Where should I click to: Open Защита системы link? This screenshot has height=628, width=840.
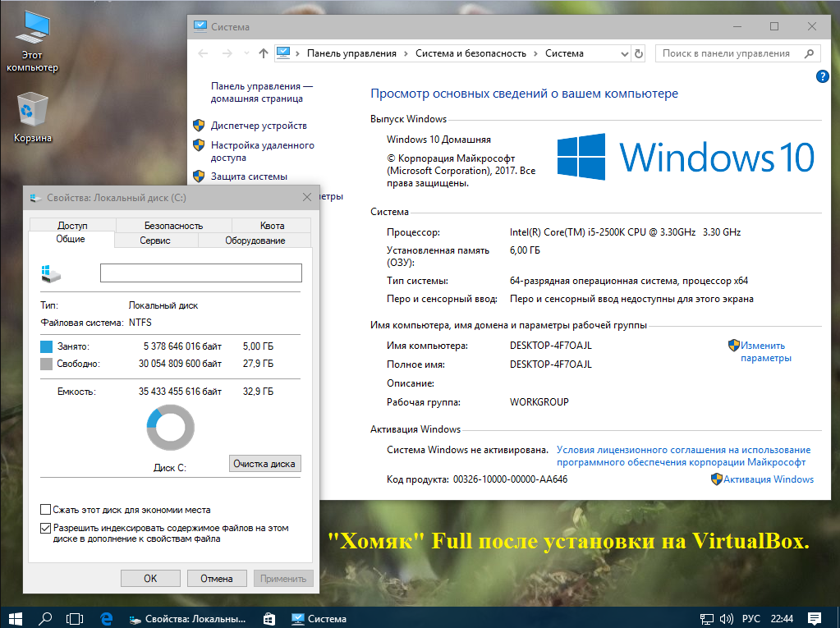tap(249, 176)
